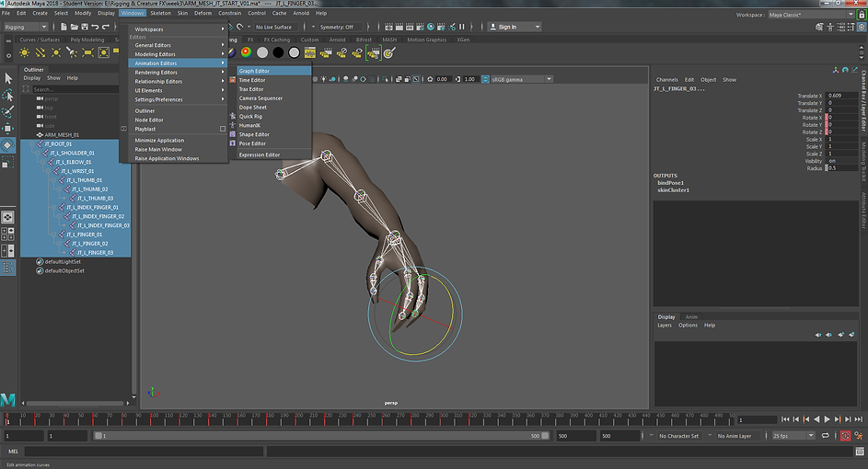868x469 pixels.
Task: Click the Outliner horizontal scrollbar
Action: pyautogui.click(x=75, y=403)
